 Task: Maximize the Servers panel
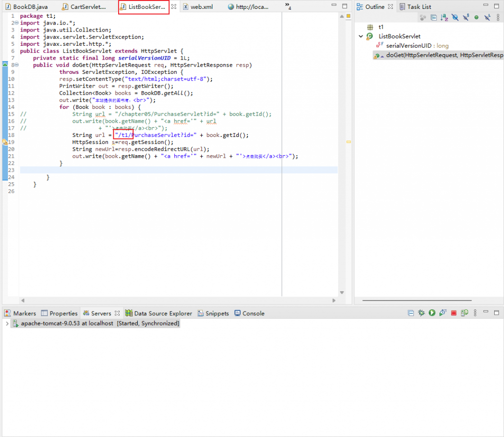tap(497, 313)
